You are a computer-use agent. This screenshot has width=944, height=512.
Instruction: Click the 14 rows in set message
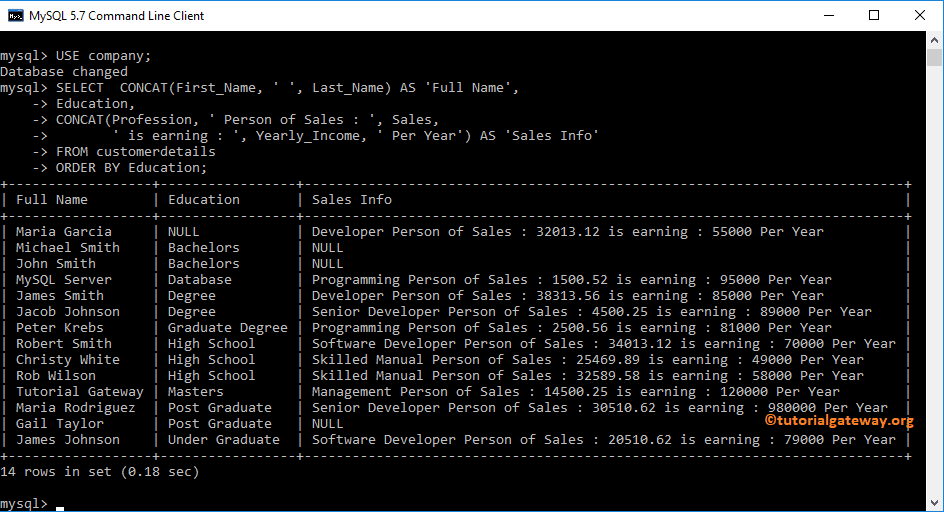[x=100, y=472]
